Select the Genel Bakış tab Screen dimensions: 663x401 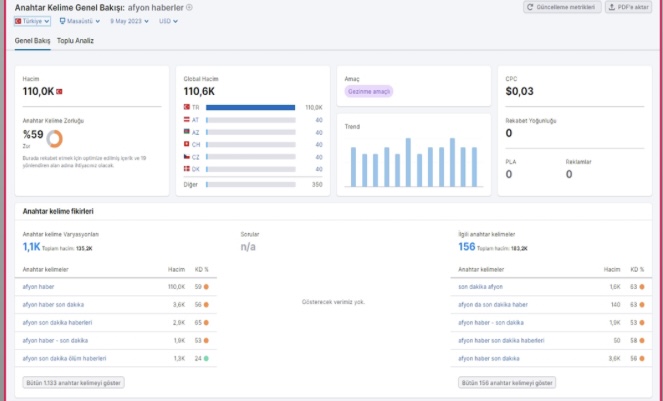click(33, 41)
